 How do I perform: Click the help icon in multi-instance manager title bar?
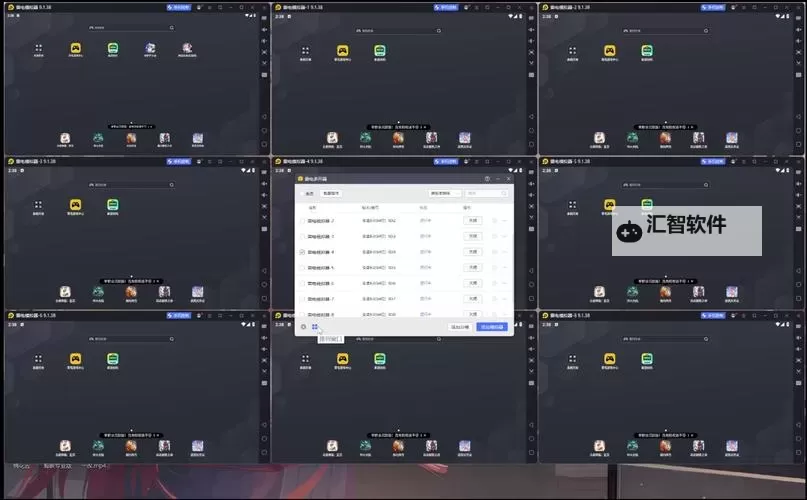coord(487,178)
